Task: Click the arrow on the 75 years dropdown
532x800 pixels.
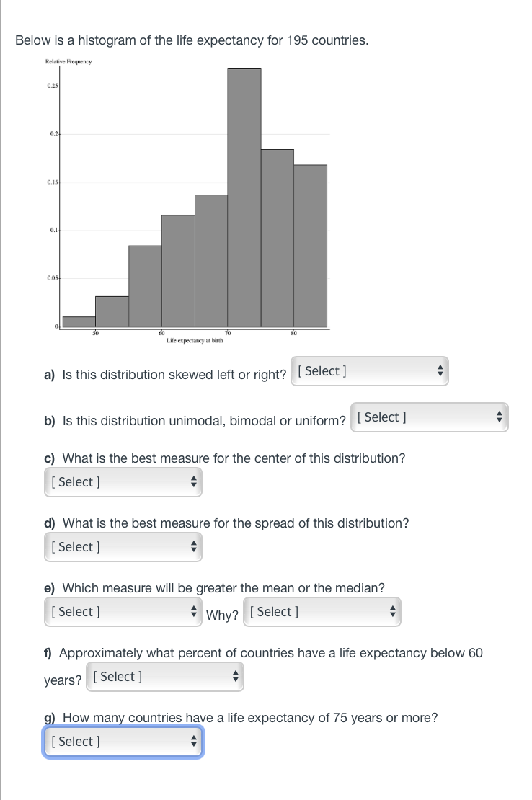Action: point(193,741)
